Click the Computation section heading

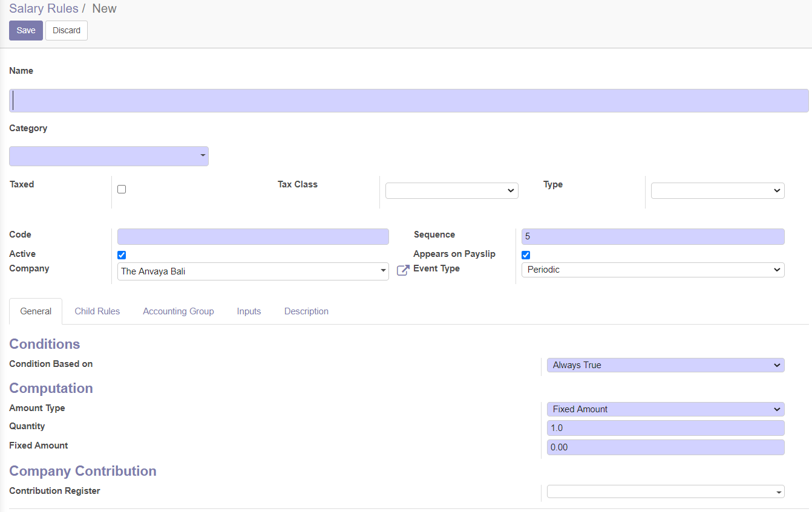[51, 388]
